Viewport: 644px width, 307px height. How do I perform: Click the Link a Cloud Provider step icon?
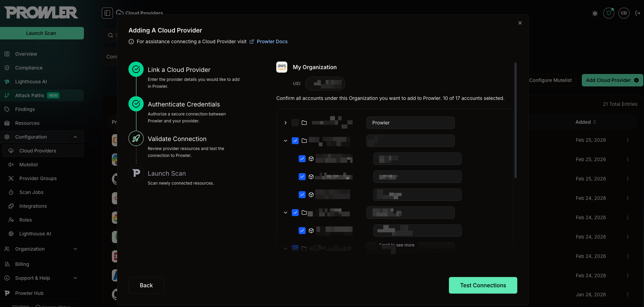[136, 69]
